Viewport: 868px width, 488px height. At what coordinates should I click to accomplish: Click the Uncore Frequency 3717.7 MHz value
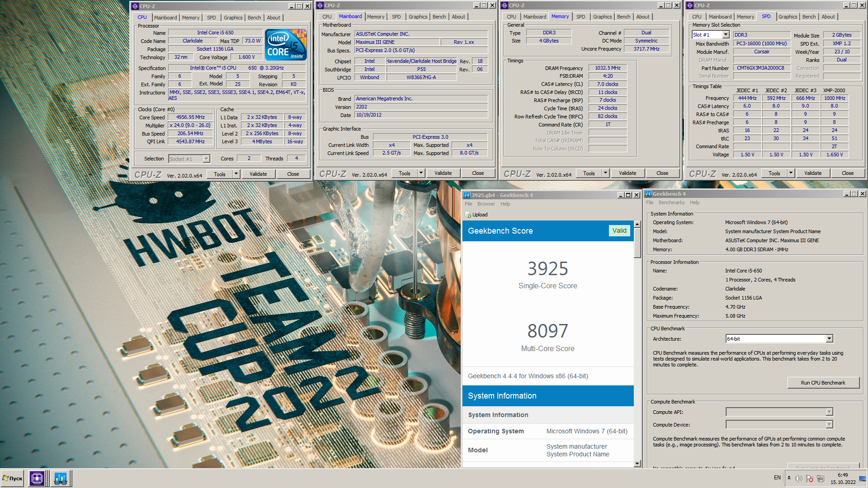[x=646, y=49]
